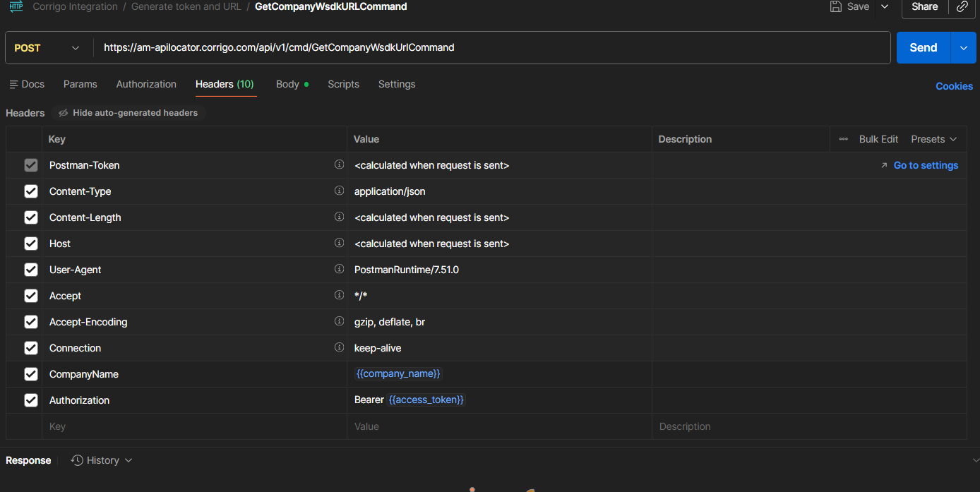Image resolution: width=980 pixels, height=492 pixels.
Task: Open the Docs tab
Action: tap(27, 84)
